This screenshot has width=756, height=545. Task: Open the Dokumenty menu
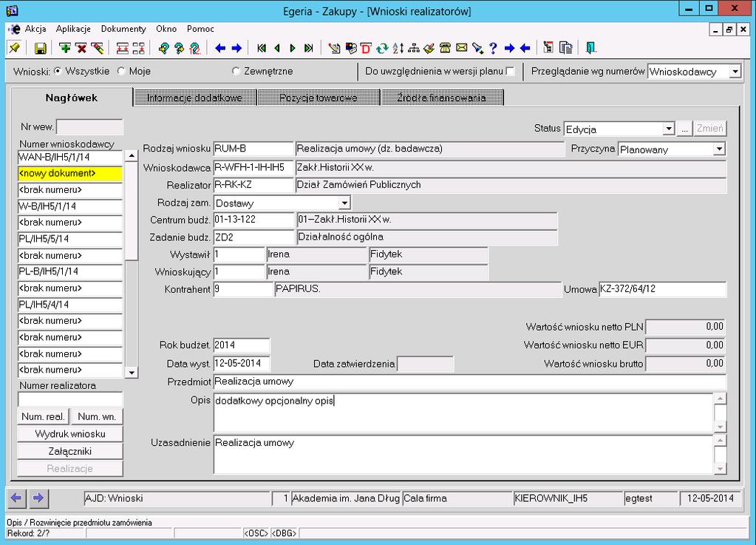pos(123,29)
